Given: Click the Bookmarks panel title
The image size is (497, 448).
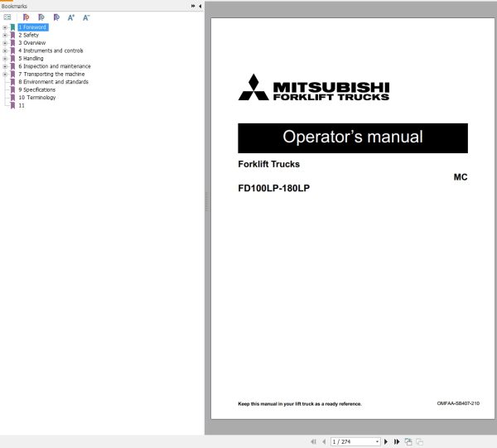Looking at the screenshot, I should click(14, 6).
